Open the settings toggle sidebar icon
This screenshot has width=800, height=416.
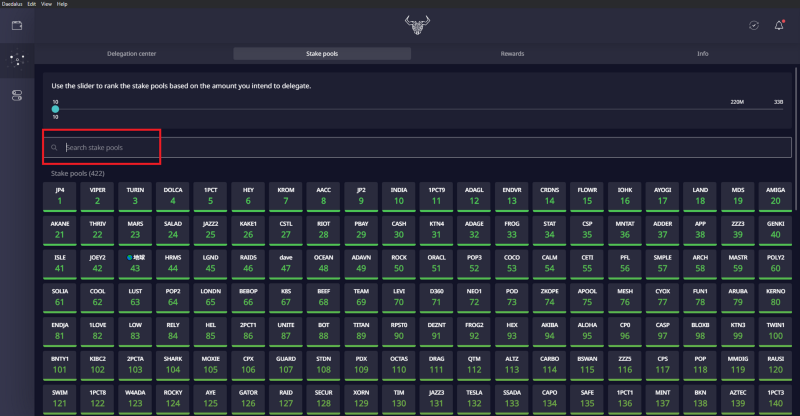point(17,95)
